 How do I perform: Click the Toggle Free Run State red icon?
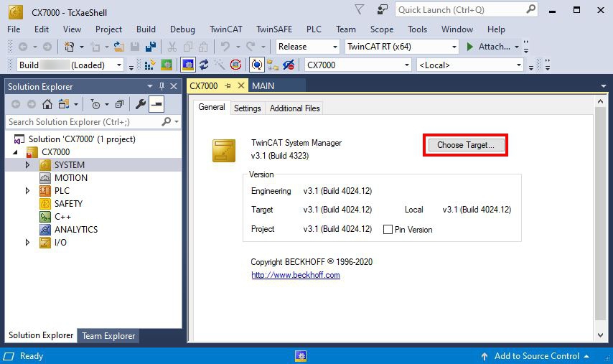[235, 65]
